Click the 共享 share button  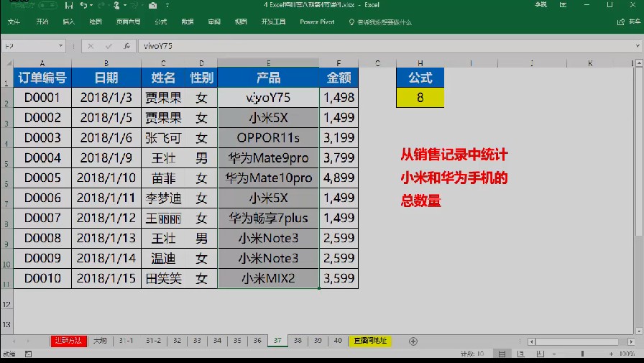pyautogui.click(x=629, y=22)
